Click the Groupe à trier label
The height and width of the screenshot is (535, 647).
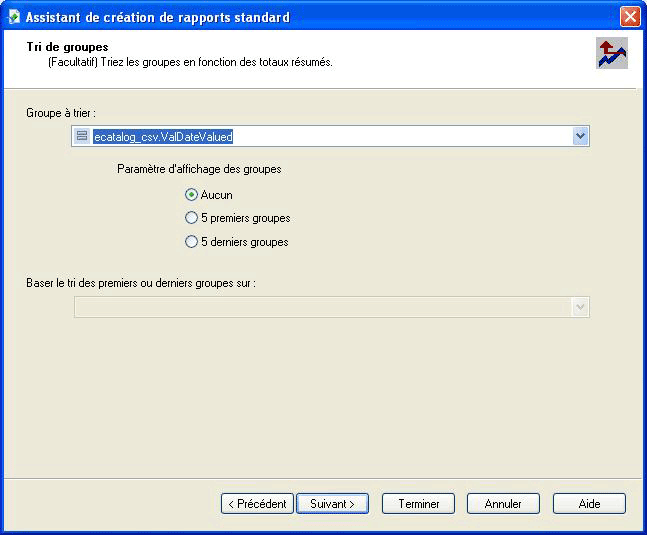[61, 113]
